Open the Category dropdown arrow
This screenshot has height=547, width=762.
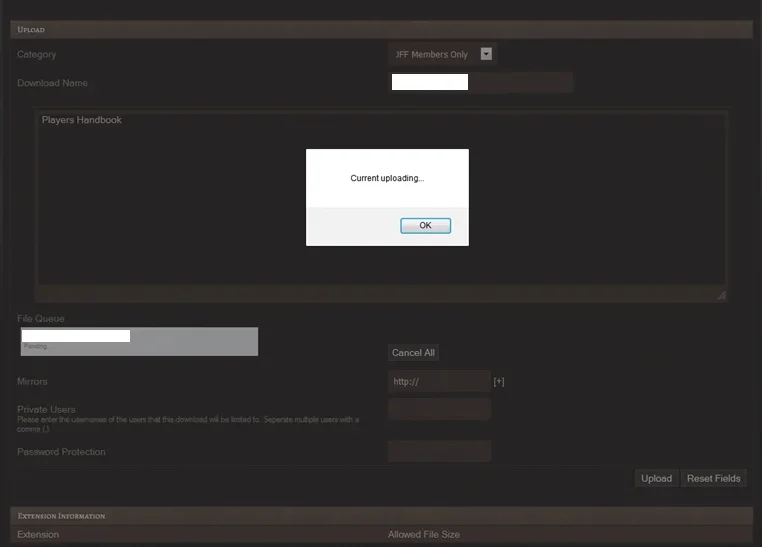tap(486, 54)
